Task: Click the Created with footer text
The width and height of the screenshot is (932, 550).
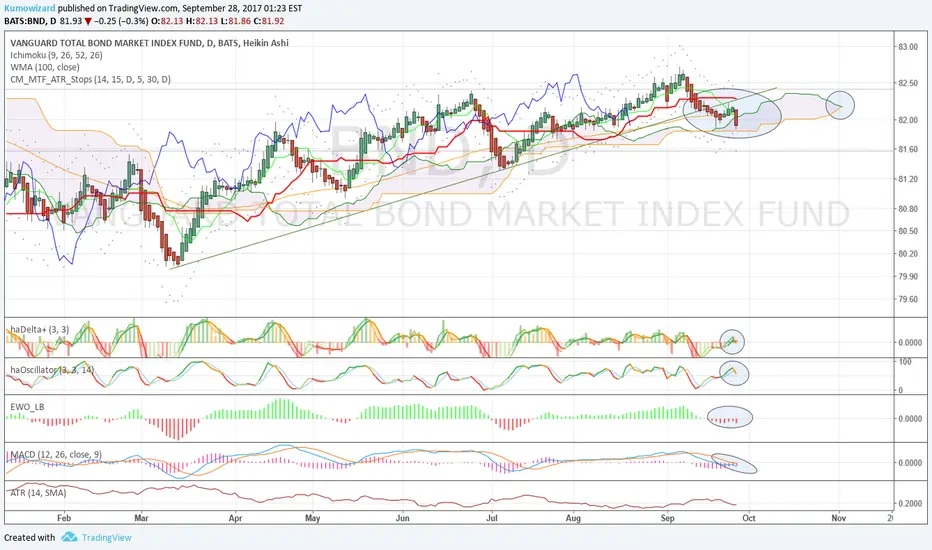Action: tap(30, 538)
